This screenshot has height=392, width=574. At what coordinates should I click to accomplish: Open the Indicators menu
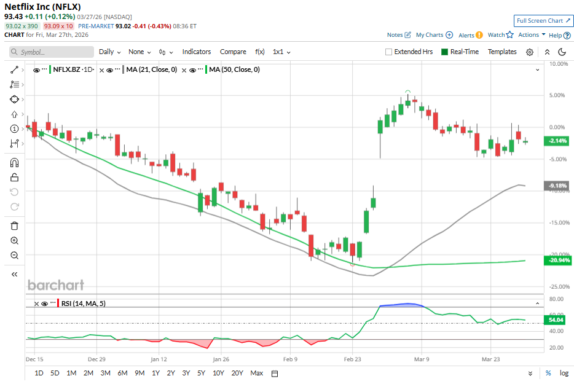[x=196, y=52]
